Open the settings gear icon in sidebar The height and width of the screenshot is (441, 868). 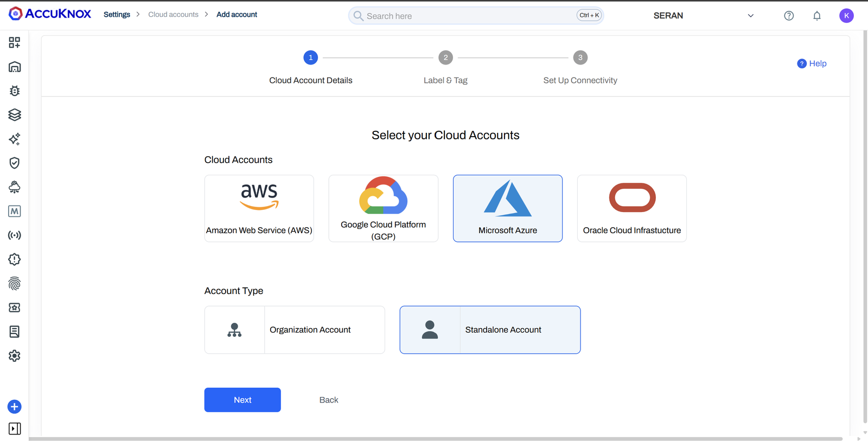pos(15,356)
